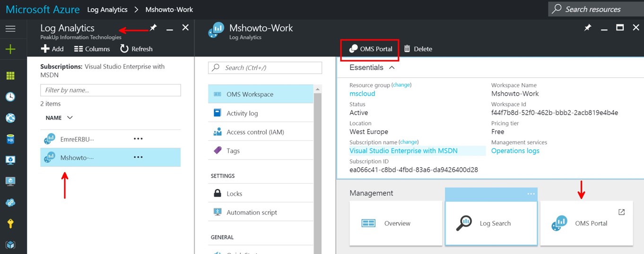
Task: Open Activity log menu item
Action: 261,113
